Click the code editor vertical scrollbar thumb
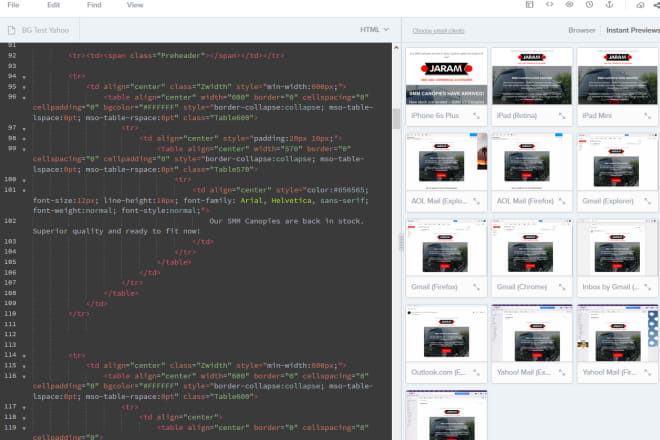This screenshot has width=660, height=440. [x=396, y=119]
